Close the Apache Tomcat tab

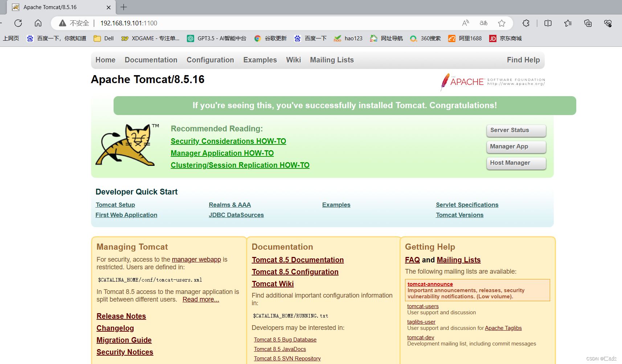(109, 7)
